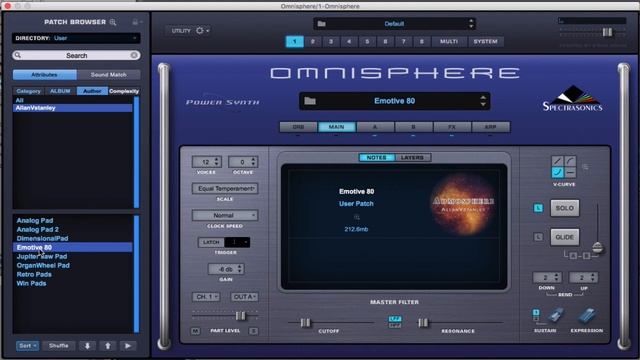This screenshot has height=360, width=640.
Task: Select the highlighted concave velocity curve icon
Action: click(x=557, y=172)
